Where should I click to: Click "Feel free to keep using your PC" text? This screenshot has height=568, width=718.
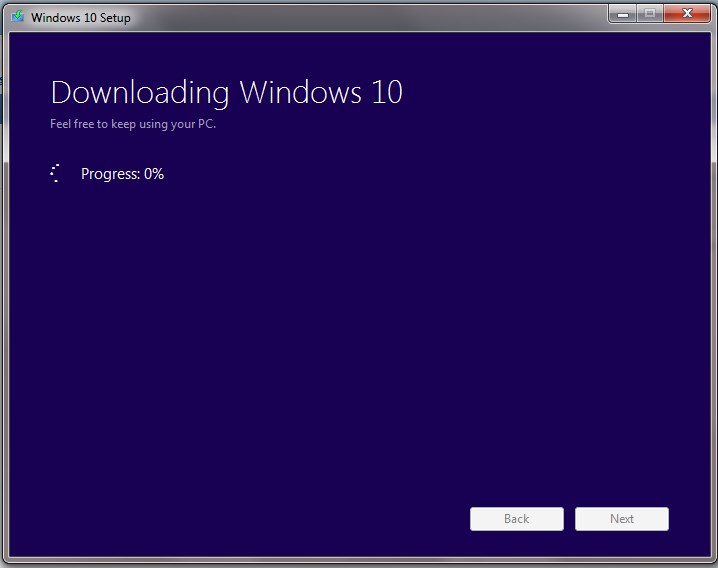pyautogui.click(x=133, y=124)
